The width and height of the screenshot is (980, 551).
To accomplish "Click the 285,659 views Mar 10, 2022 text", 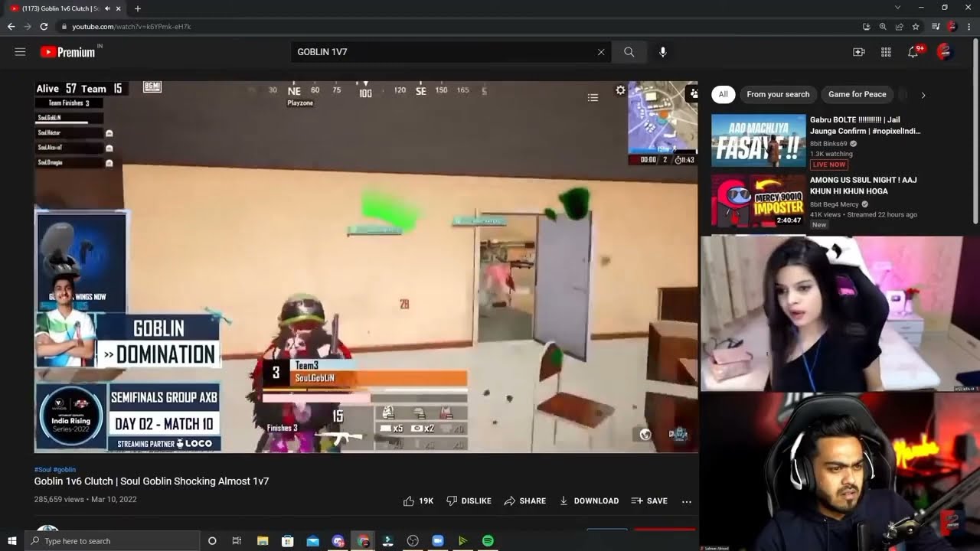I will [85, 499].
